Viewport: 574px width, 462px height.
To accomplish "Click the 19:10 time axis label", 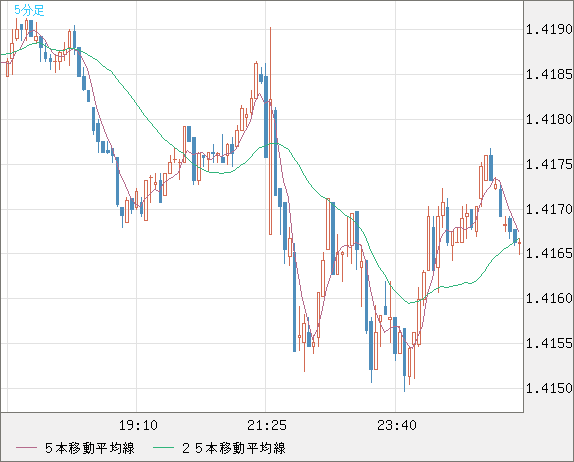I will (138, 425).
